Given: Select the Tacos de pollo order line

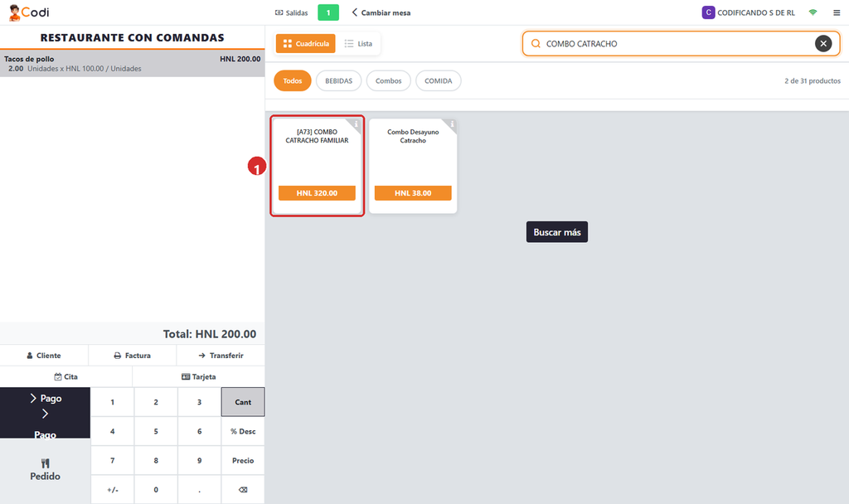Looking at the screenshot, I should pyautogui.click(x=132, y=63).
